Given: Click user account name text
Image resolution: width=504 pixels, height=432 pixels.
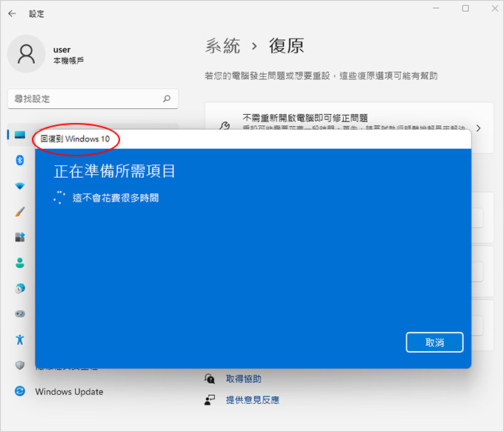Looking at the screenshot, I should (x=62, y=50).
